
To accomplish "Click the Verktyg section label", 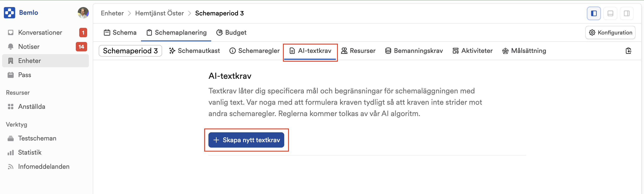I will [x=17, y=124].
